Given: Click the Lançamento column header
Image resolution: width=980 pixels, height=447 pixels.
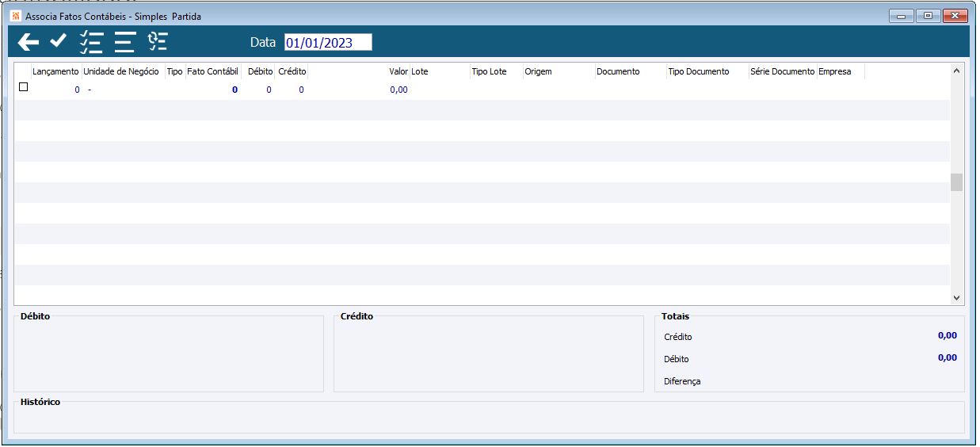Looking at the screenshot, I should [x=56, y=71].
